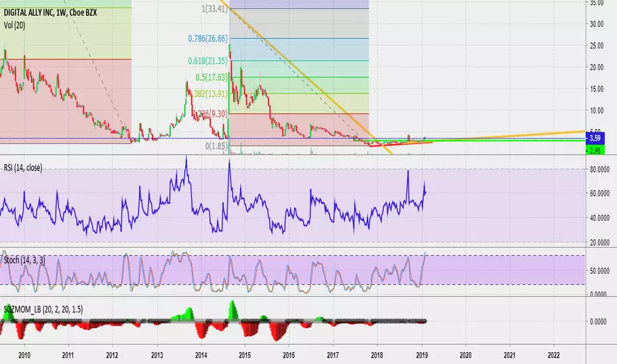This screenshot has height=364, width=617.
Task: Select the 0(1.85) Fibonacci level label
Action: tap(216, 146)
